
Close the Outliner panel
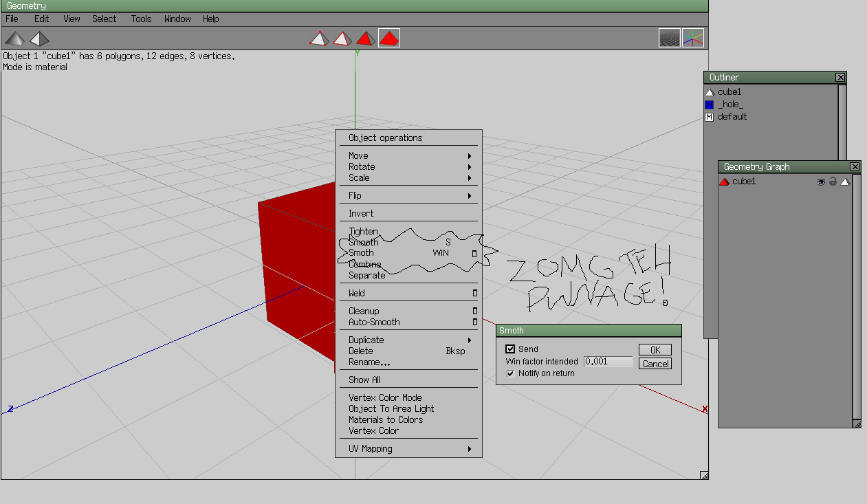pyautogui.click(x=840, y=78)
